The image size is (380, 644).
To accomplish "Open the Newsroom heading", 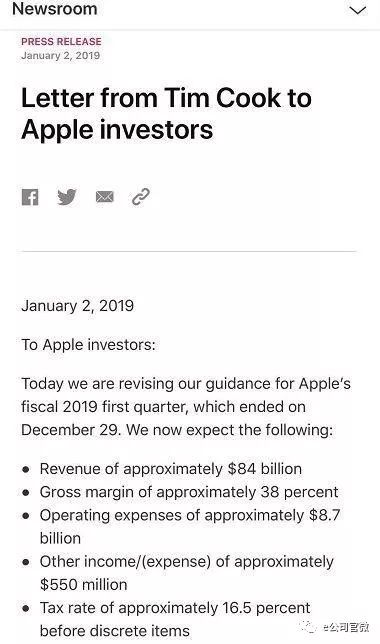I will 55,9.
